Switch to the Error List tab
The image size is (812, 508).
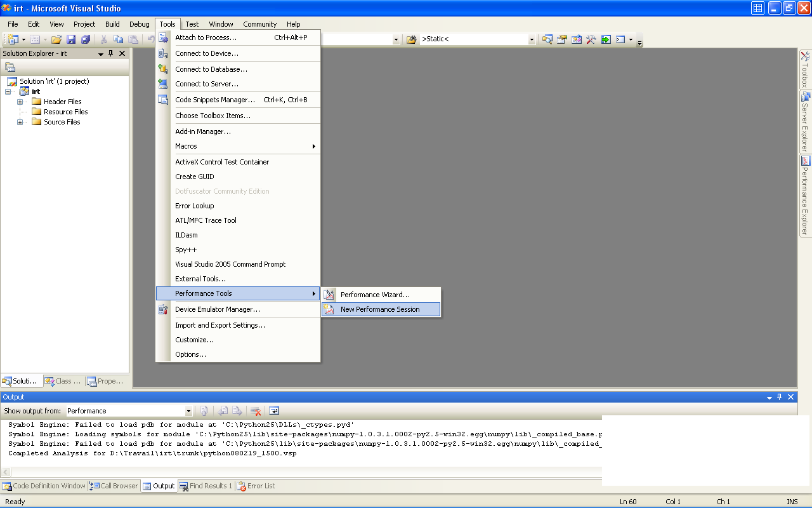(x=256, y=486)
